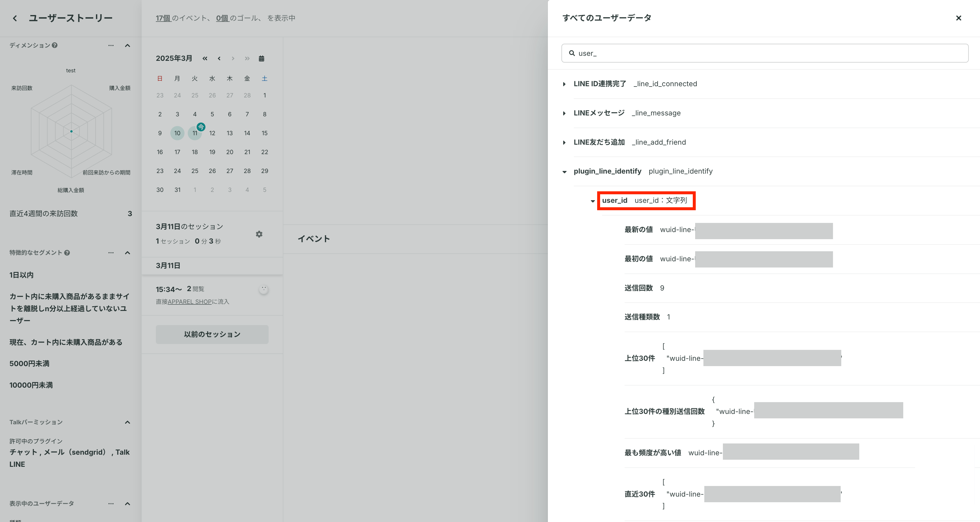The image size is (980, 522).
Task: Go to the previous month in the calendar
Action: tap(219, 58)
